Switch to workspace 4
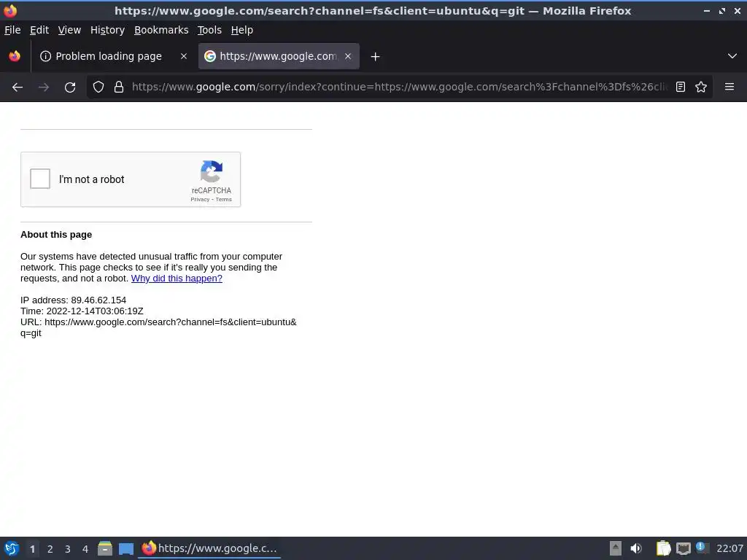 pos(85,549)
